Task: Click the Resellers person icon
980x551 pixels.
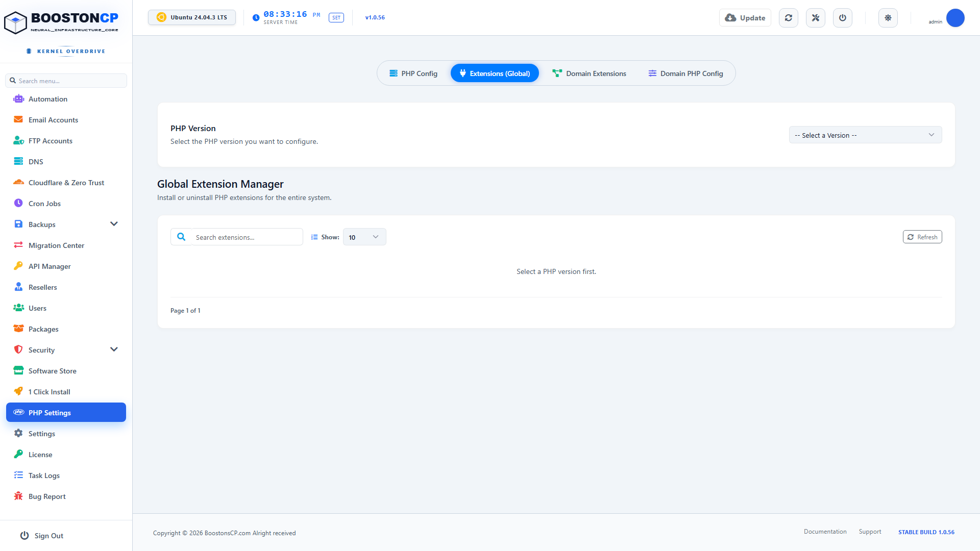Action: [x=18, y=287]
